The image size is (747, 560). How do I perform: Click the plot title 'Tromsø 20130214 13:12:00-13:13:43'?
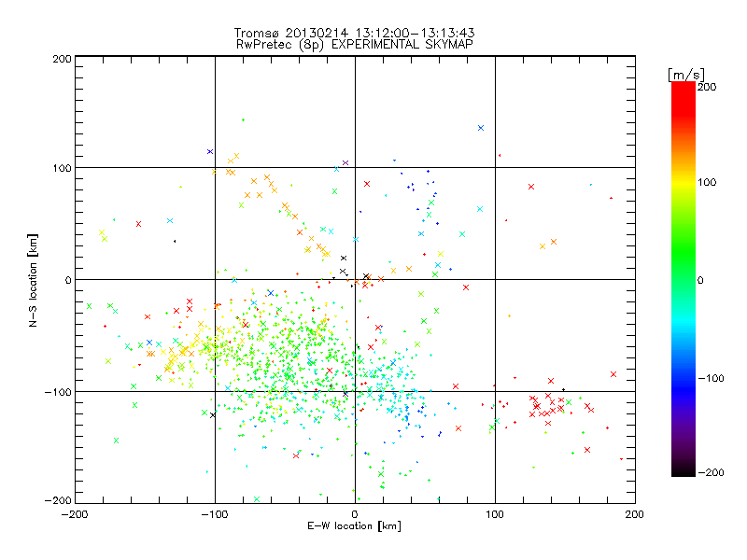point(355,33)
